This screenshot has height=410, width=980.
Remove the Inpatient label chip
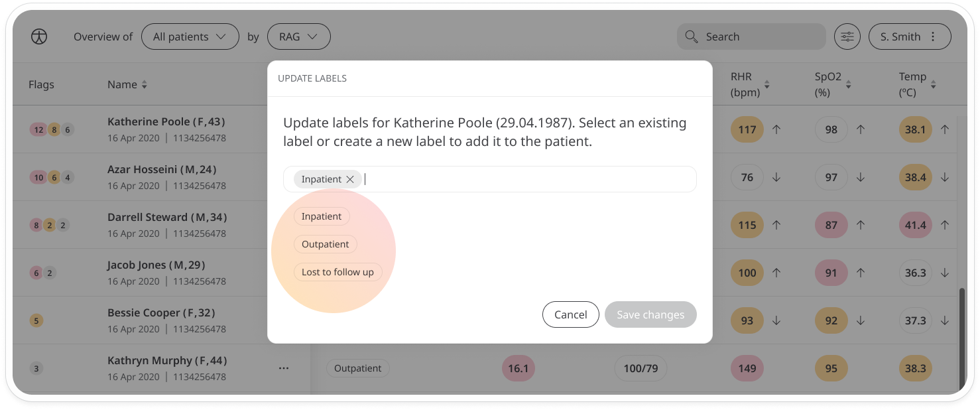click(x=350, y=179)
